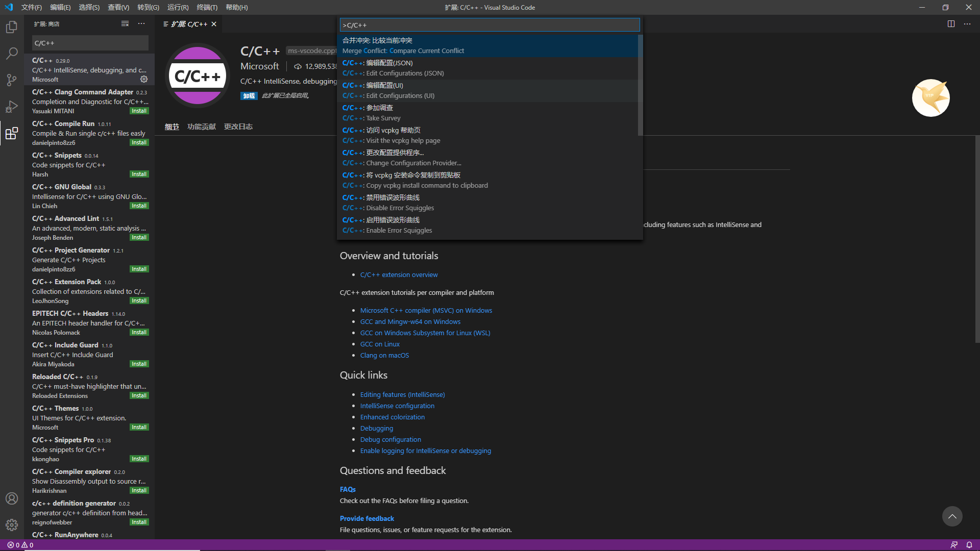The image size is (980, 551).
Task: Open notifications bell in status bar
Action: coord(969,545)
